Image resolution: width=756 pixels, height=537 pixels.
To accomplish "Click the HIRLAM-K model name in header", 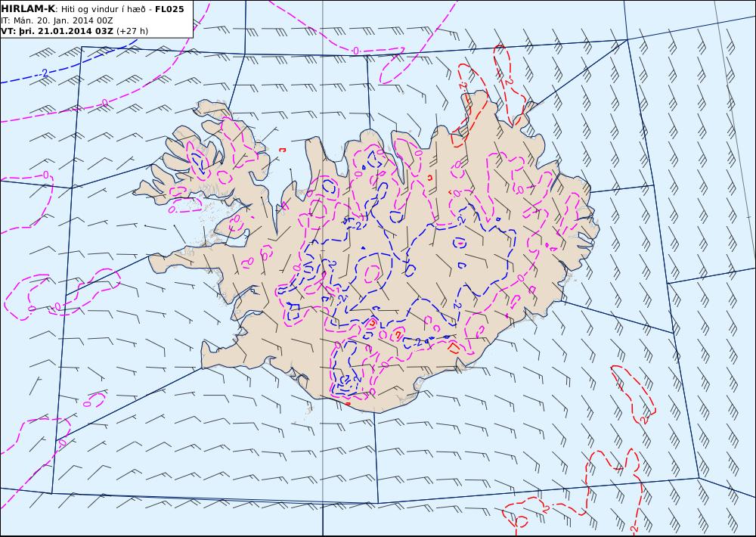I will [x=28, y=8].
